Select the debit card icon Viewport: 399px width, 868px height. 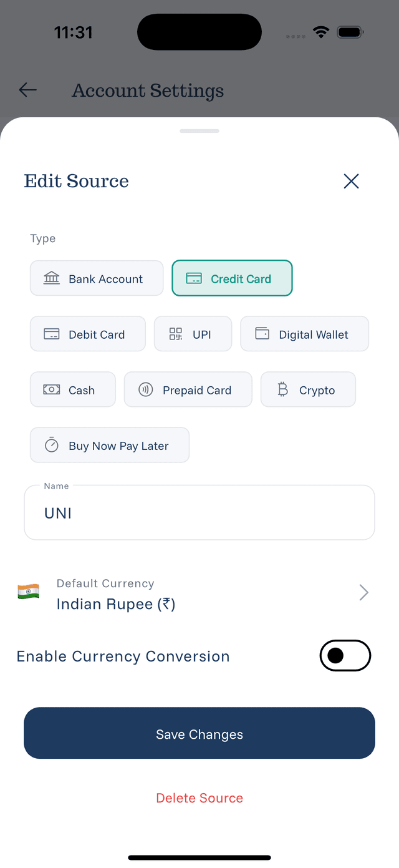51,334
